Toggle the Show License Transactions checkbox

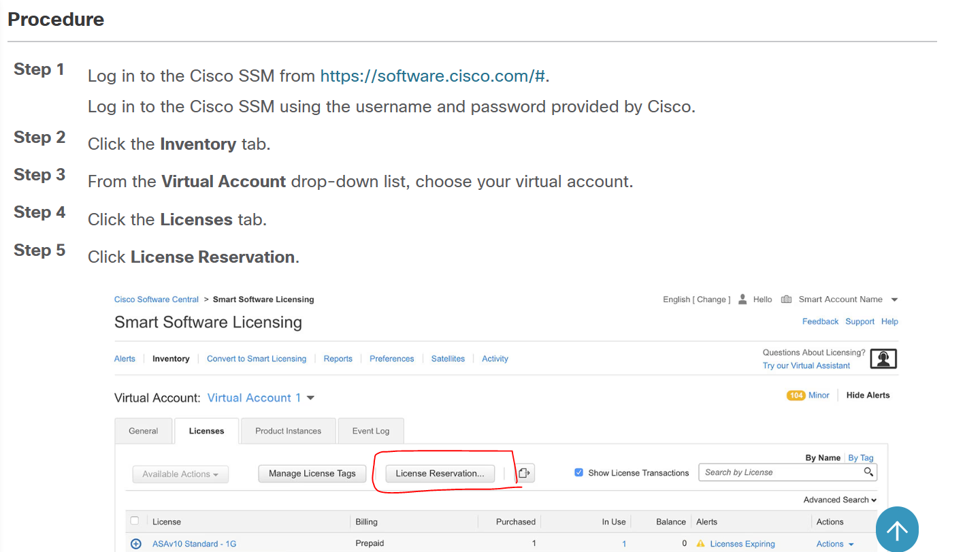(x=579, y=472)
